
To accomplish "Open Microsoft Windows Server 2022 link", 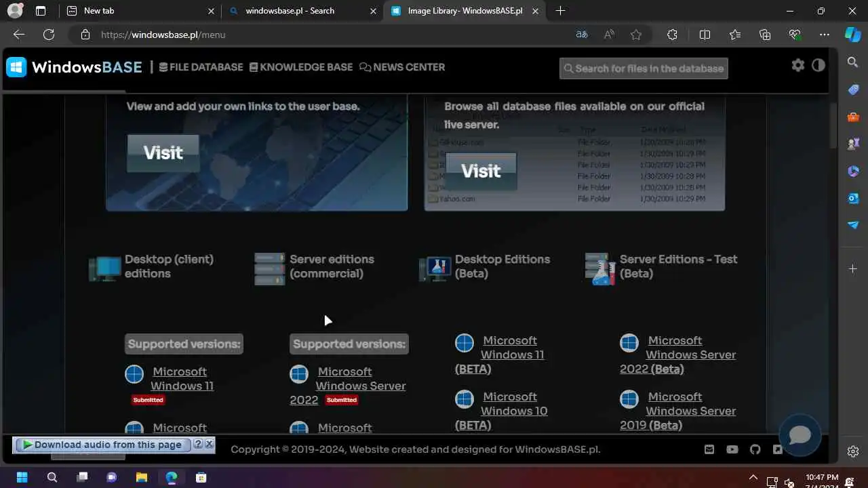I will [x=348, y=386].
